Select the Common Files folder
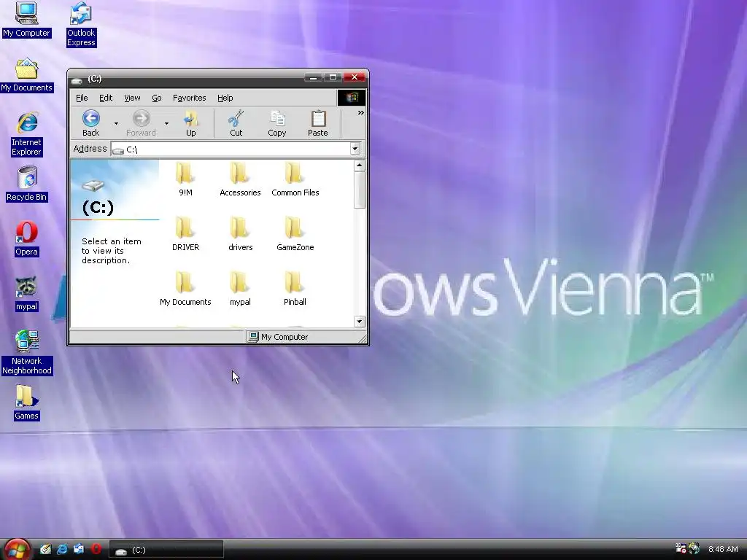The height and width of the screenshot is (560, 747). [x=295, y=179]
